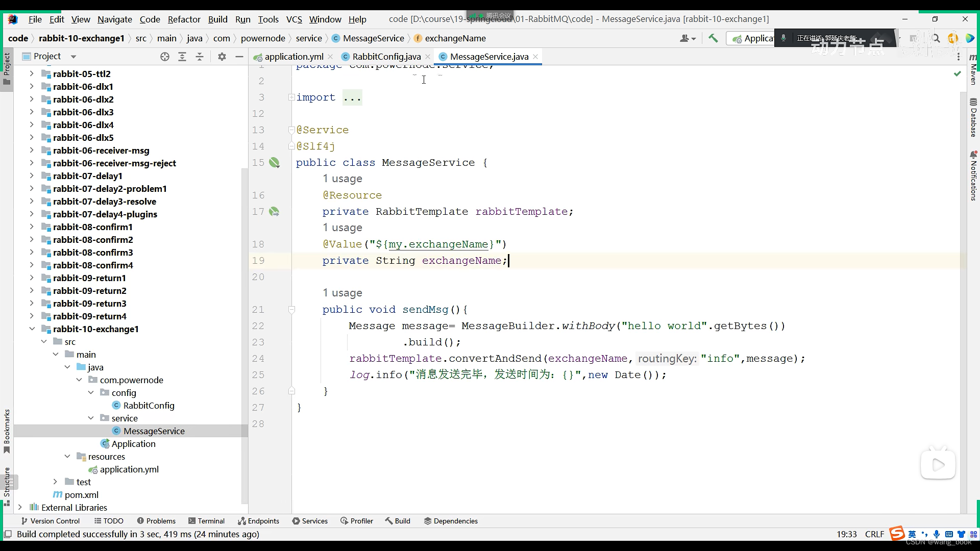Collapse the rabbit-10-exchange1 module
The image size is (980, 551).
[x=32, y=329]
